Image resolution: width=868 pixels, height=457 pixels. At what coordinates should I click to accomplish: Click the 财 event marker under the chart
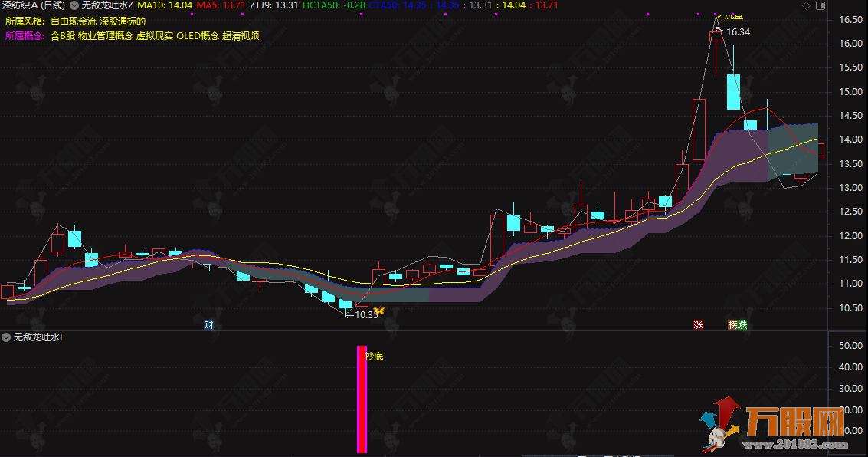[208, 324]
